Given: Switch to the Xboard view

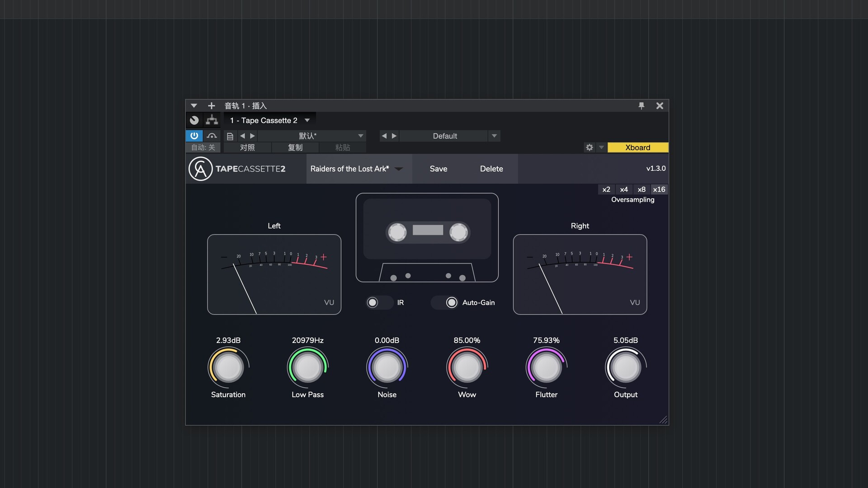Looking at the screenshot, I should point(637,147).
